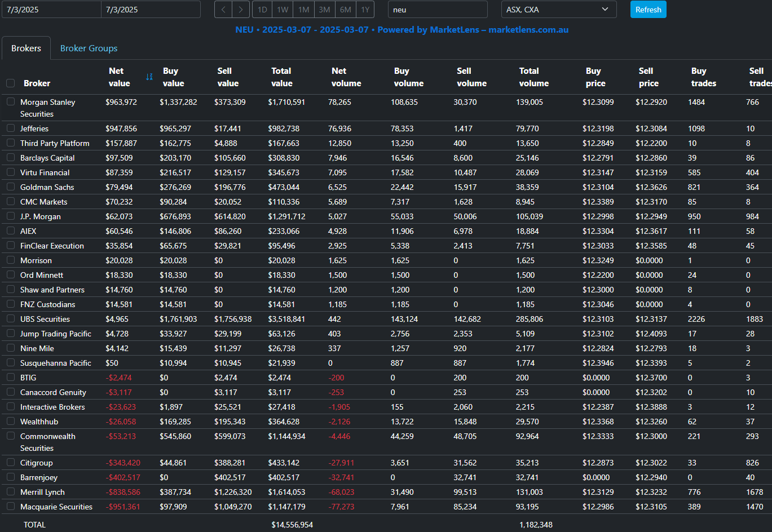Viewport: 772px width, 532px height.
Task: Check the UBS Securities checkbox
Action: click(x=11, y=319)
